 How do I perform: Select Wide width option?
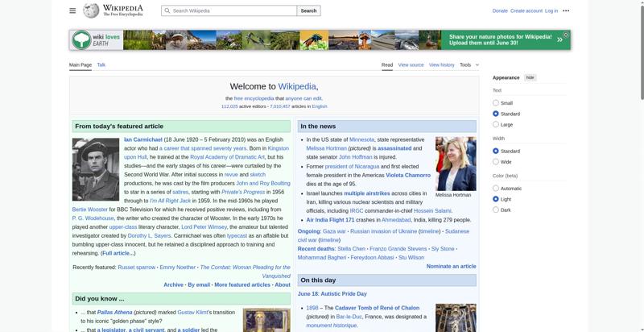496,161
